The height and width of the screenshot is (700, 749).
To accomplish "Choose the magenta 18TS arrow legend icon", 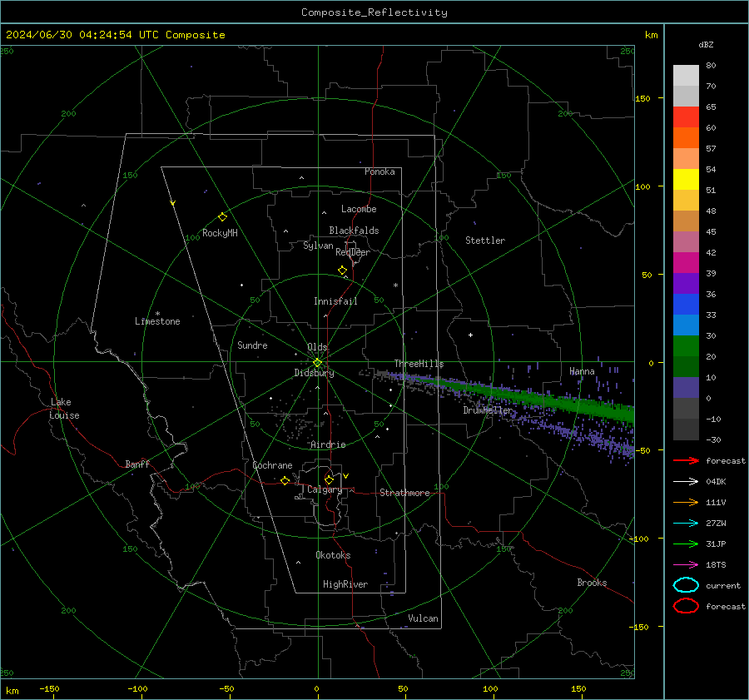I will pos(686,565).
